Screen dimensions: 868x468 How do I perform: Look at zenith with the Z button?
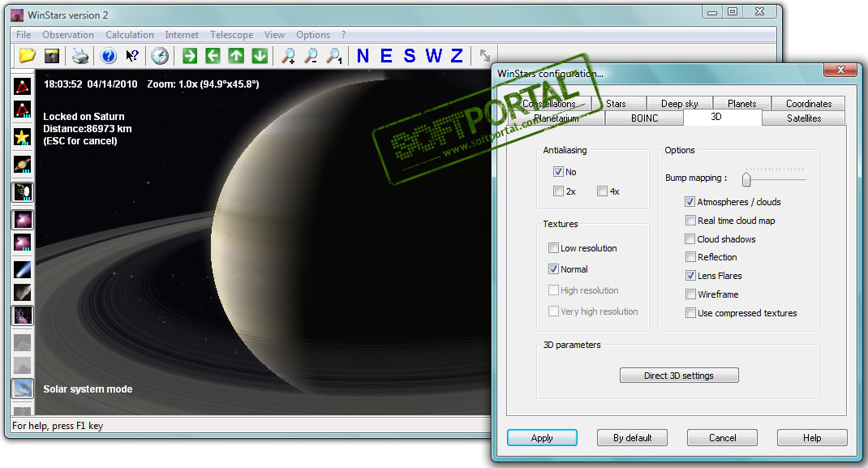tap(457, 56)
